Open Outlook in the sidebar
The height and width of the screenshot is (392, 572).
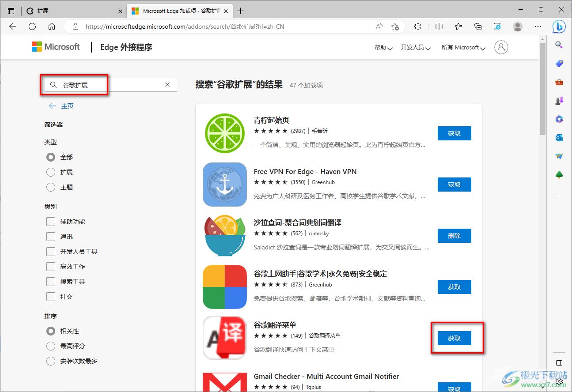(x=559, y=138)
